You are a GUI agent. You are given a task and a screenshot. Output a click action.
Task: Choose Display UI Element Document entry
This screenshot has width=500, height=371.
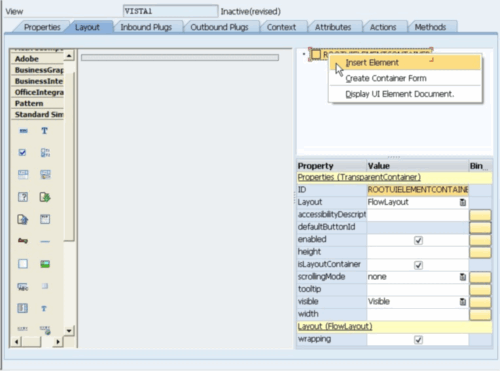coord(405,94)
